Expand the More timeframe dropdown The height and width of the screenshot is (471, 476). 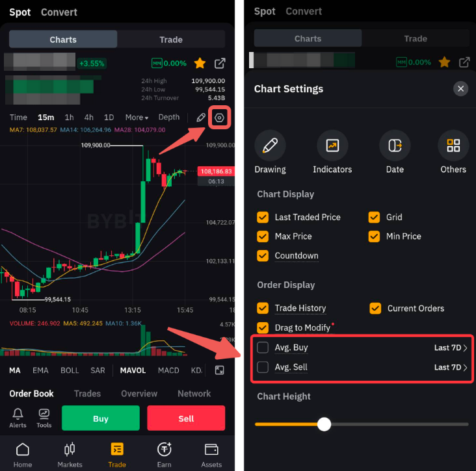(x=137, y=118)
